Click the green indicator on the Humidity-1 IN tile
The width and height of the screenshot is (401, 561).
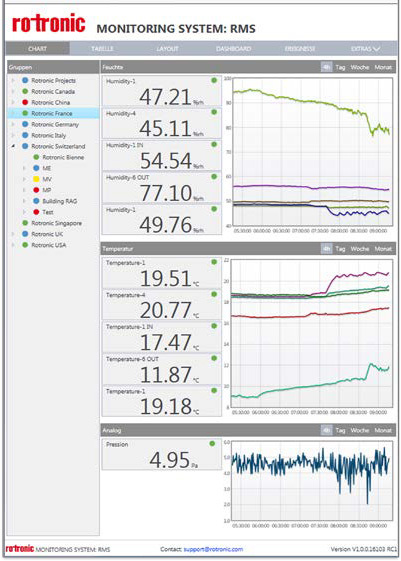point(214,145)
